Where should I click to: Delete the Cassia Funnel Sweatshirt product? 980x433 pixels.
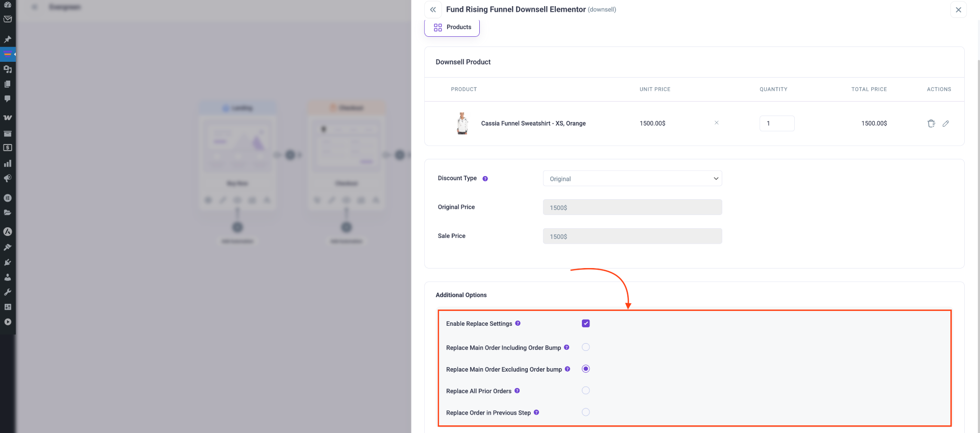931,124
